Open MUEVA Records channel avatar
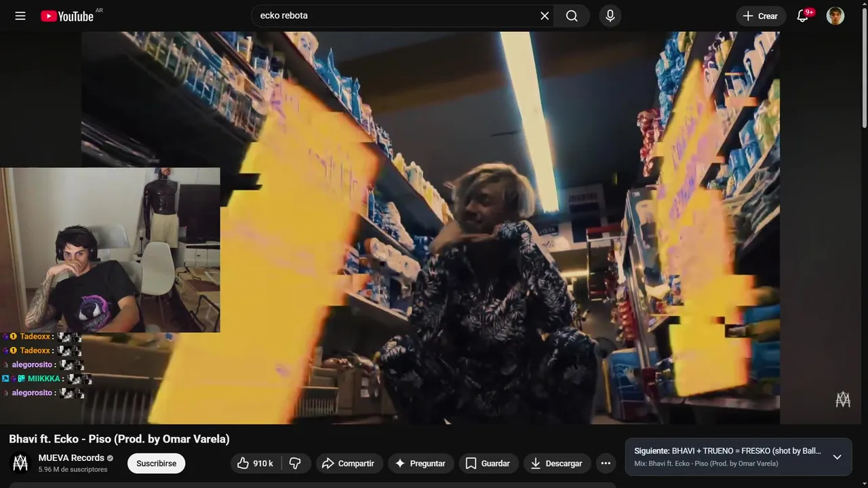The width and height of the screenshot is (868, 488). pyautogui.click(x=21, y=463)
